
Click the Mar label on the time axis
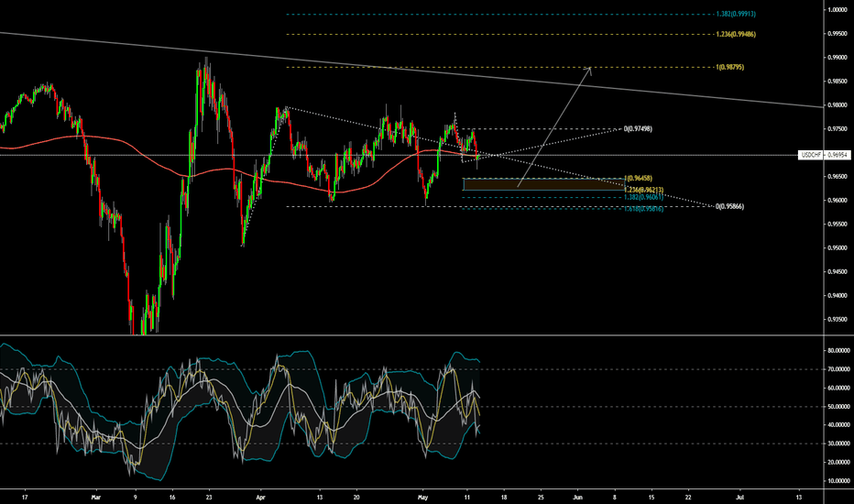click(96, 497)
